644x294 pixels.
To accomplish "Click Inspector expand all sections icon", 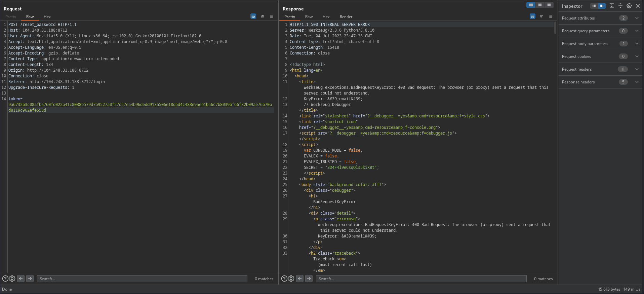I will tap(612, 6).
